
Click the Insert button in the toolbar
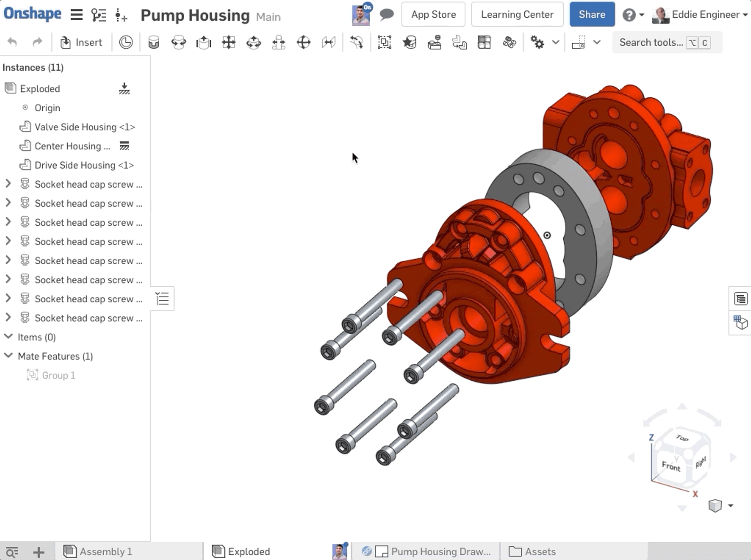point(81,43)
